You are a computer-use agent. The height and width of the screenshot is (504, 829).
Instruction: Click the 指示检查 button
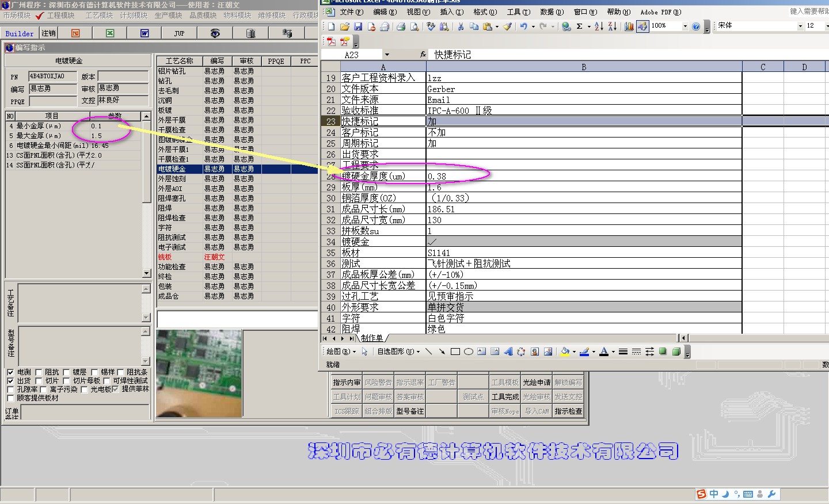click(568, 411)
